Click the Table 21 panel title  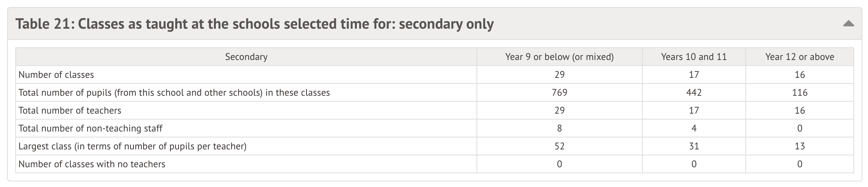click(x=254, y=24)
